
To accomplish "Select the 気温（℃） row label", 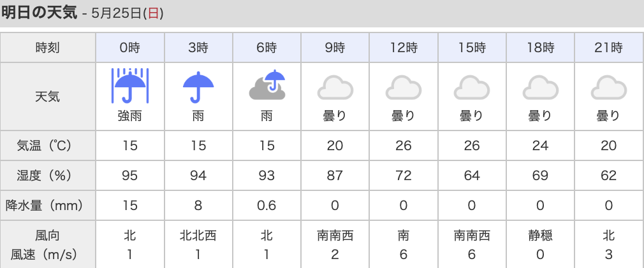I will [44, 146].
